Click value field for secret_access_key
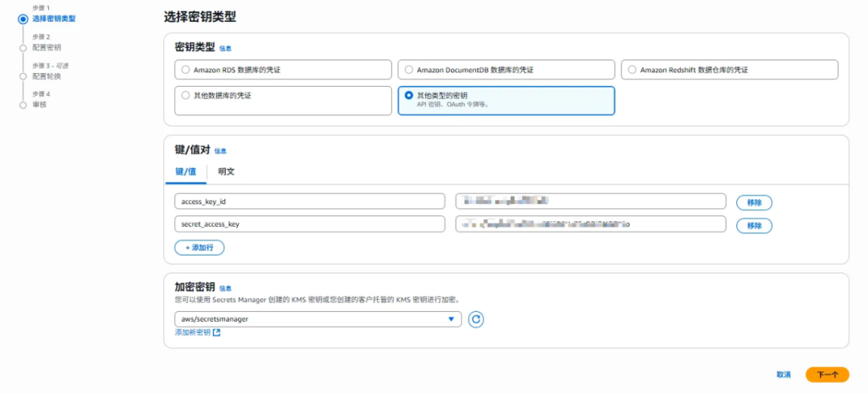 tap(591, 224)
